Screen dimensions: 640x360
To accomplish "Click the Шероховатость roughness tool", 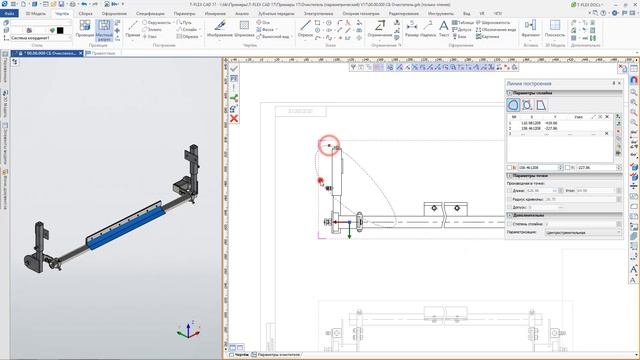I will pyautogui.click(x=493, y=23).
